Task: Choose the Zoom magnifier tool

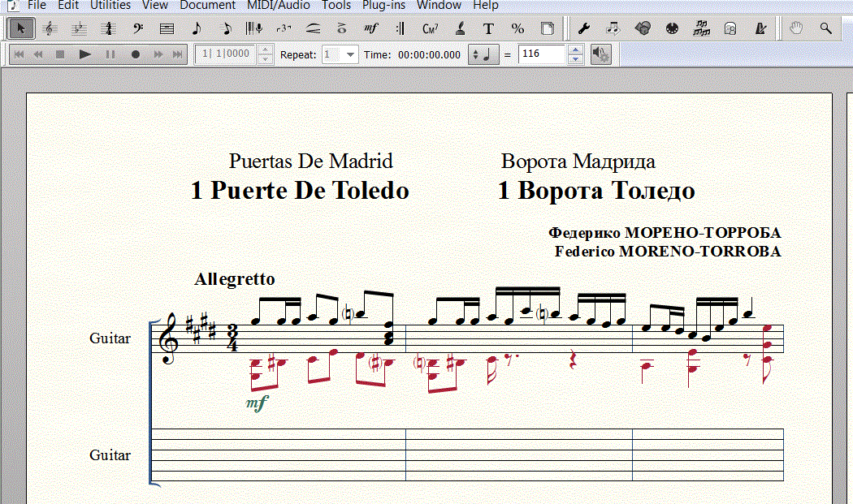Action: click(x=825, y=28)
